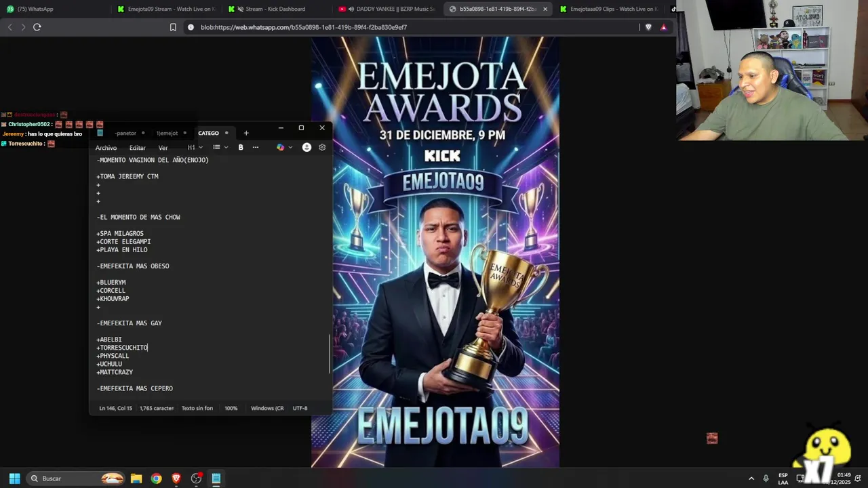
Task: Open Google Chrome from the taskbar
Action: (x=157, y=479)
